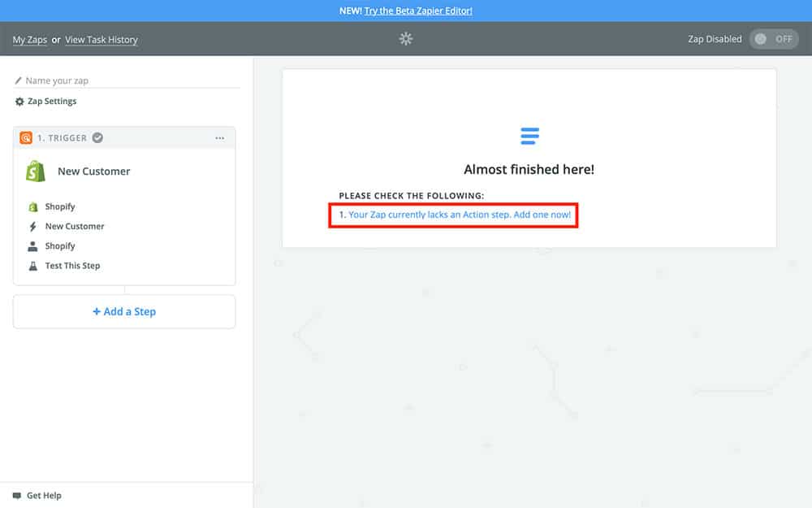Click the Add a Step button
The image size is (812, 508).
coord(124,311)
